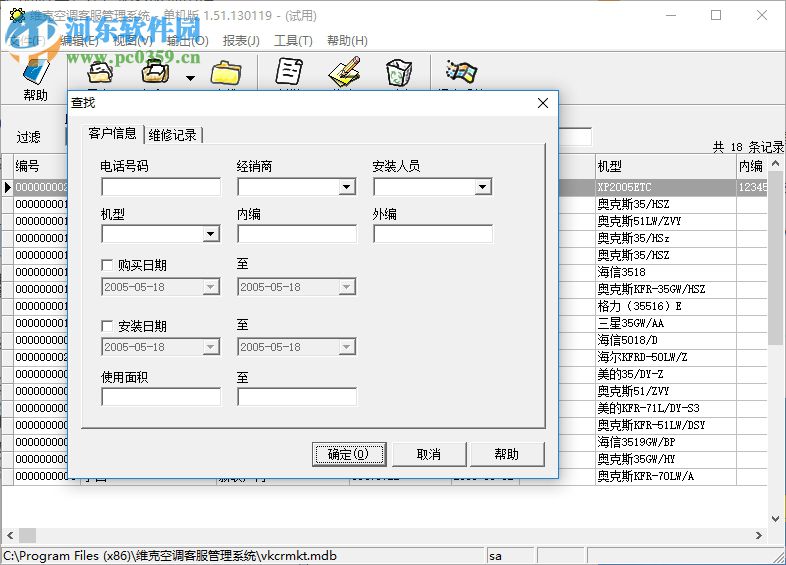Click the 内编 column header in table
This screenshot has width=786, height=565.
pos(752,166)
